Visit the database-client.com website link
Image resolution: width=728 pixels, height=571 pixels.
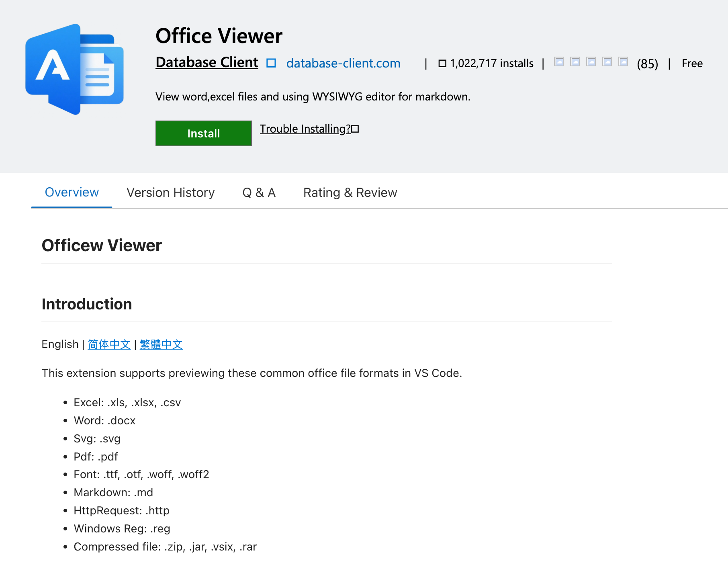[344, 63]
